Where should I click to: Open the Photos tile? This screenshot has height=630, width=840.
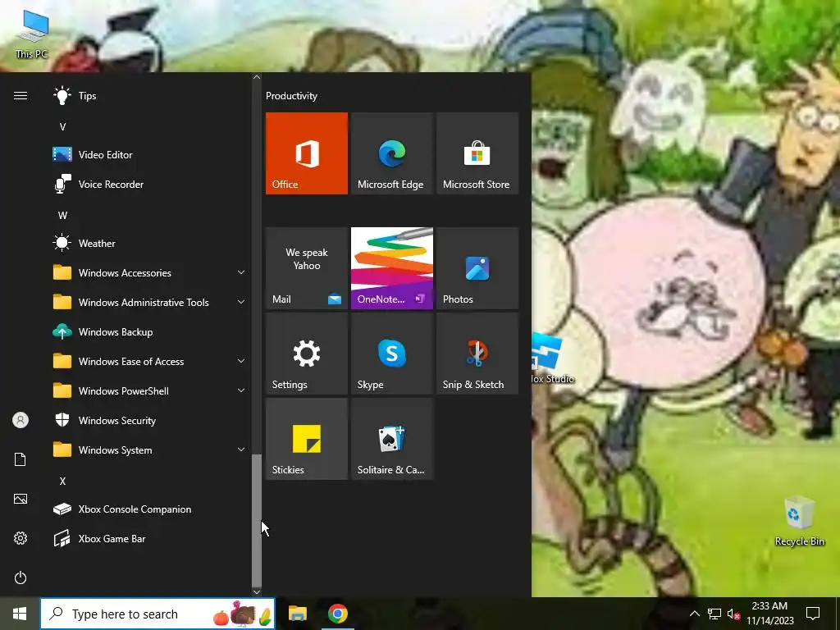click(477, 268)
